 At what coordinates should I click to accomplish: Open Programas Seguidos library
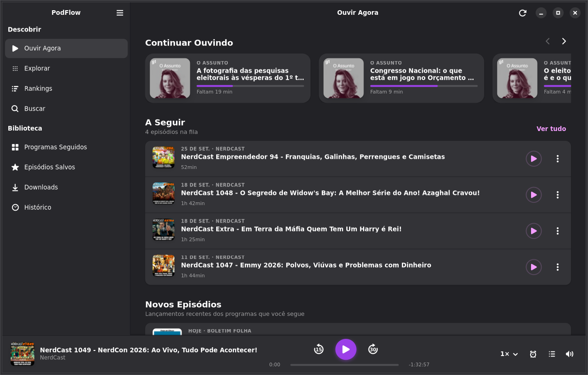66,147
